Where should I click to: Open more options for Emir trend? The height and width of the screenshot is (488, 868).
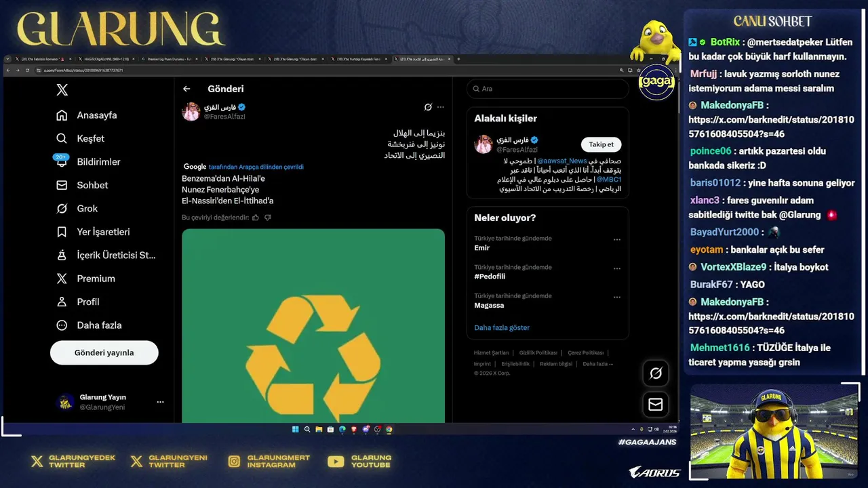coord(617,239)
